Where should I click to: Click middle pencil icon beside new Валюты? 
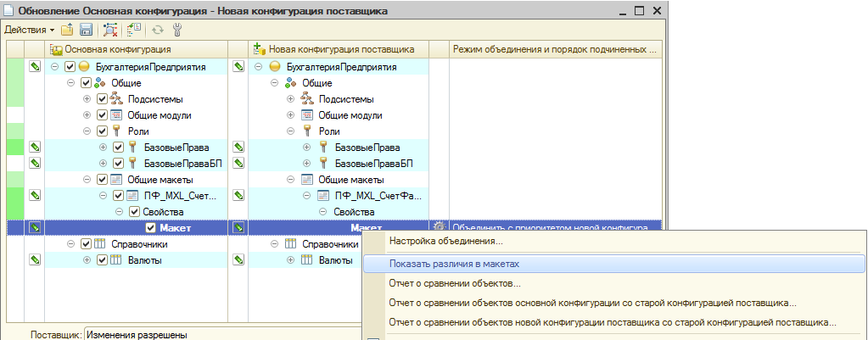tap(238, 259)
